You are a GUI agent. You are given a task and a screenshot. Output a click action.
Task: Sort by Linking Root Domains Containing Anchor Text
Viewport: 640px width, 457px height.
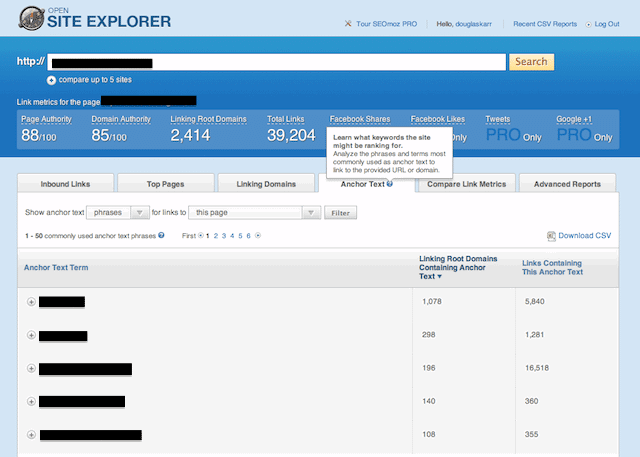458,268
